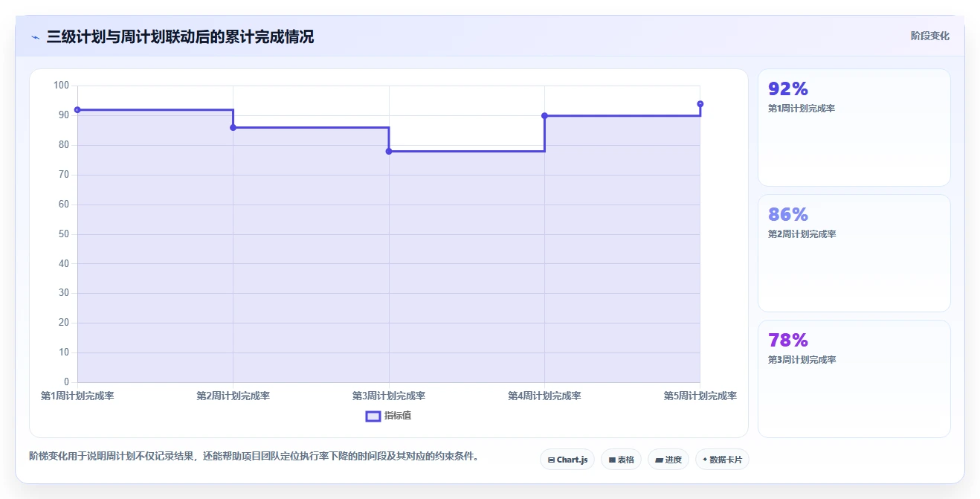Click the 阶段变化 label in header

click(929, 36)
